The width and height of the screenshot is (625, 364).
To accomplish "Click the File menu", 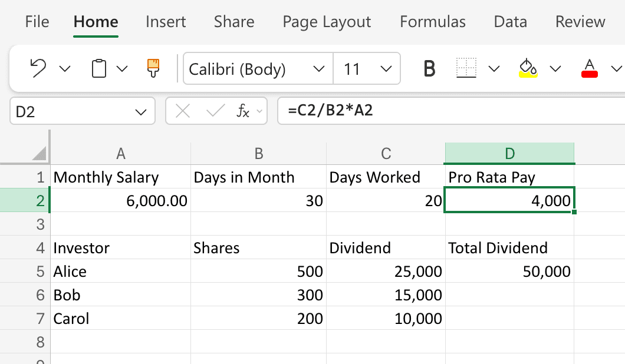I will pyautogui.click(x=37, y=22).
